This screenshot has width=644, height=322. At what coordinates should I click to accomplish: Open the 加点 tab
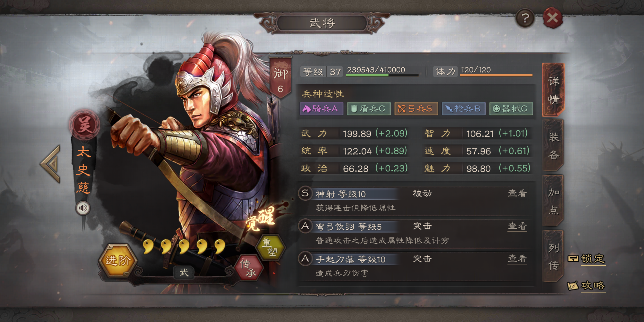coord(553,201)
